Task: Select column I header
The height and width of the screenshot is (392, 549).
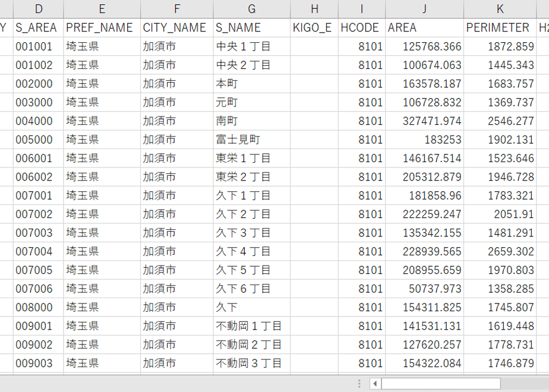Action: pyautogui.click(x=362, y=9)
